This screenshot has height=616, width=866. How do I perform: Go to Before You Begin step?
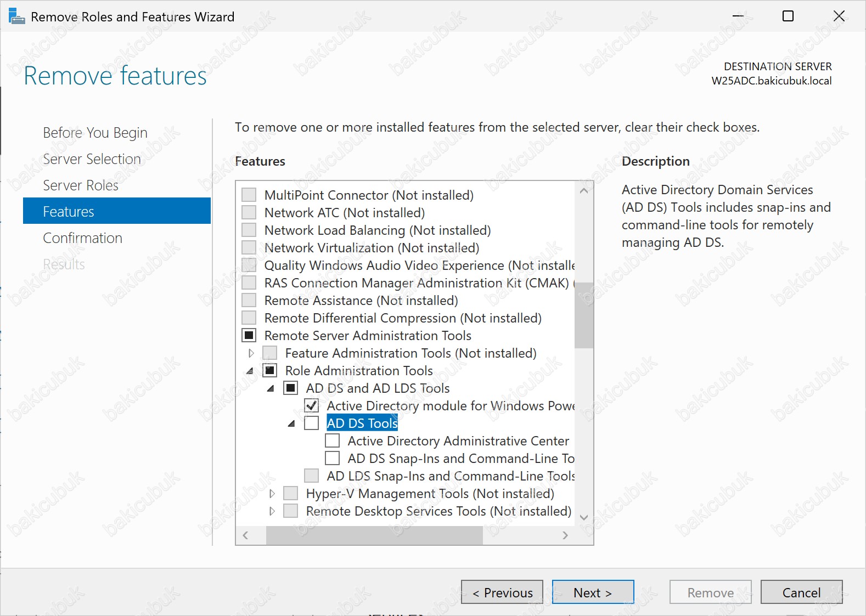(95, 133)
